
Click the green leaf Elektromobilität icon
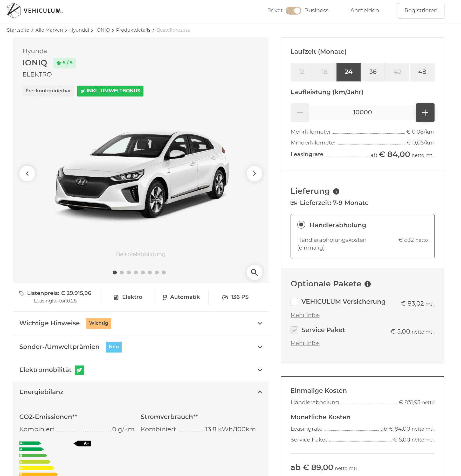(79, 370)
